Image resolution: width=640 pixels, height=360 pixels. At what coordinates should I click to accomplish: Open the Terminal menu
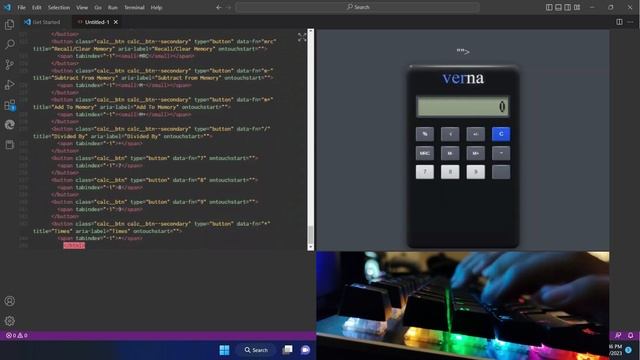(x=134, y=7)
